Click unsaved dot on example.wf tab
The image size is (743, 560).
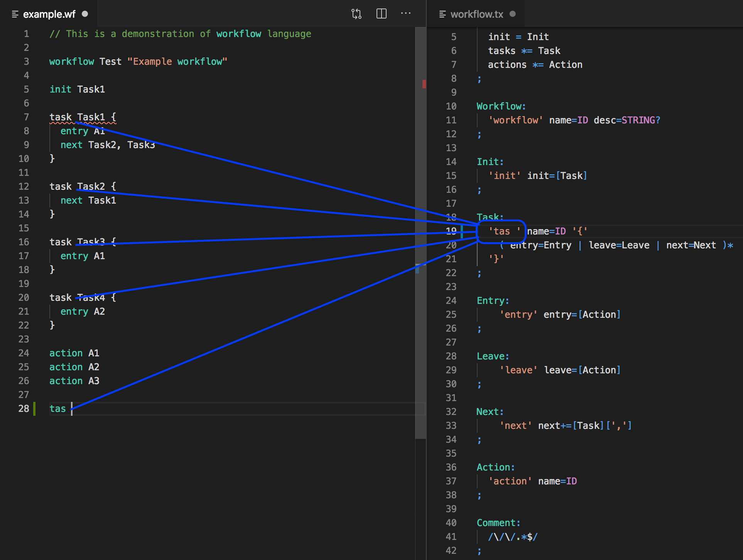[x=85, y=14]
